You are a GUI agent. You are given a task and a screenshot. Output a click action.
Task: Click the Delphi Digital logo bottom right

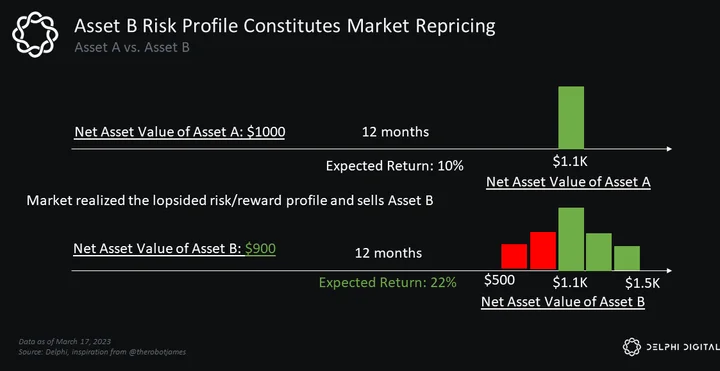point(671,347)
